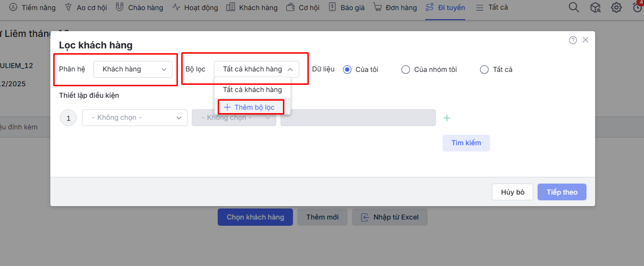Select the Tất cả data radio button
Screen dimensions: 644x266
(484, 69)
